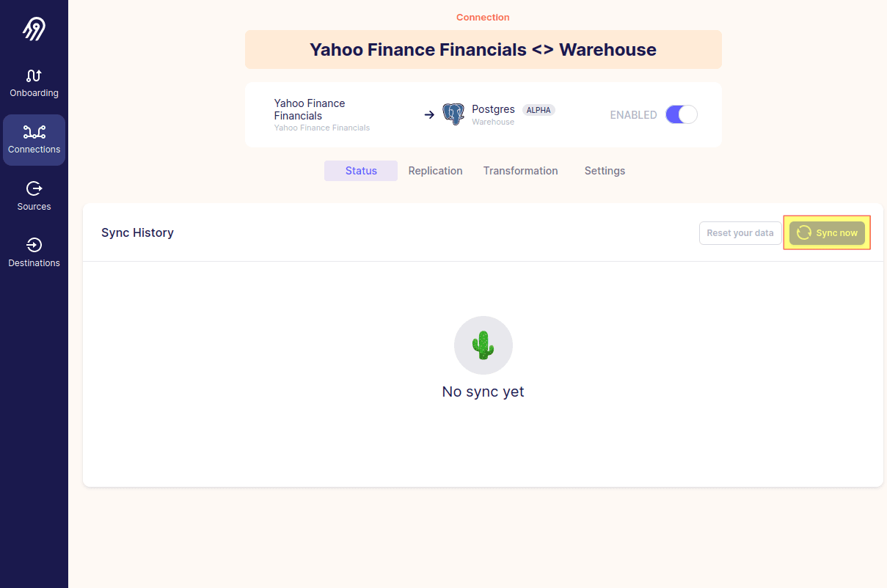The image size is (887, 588).
Task: Open the Destinations page
Action: (34, 253)
